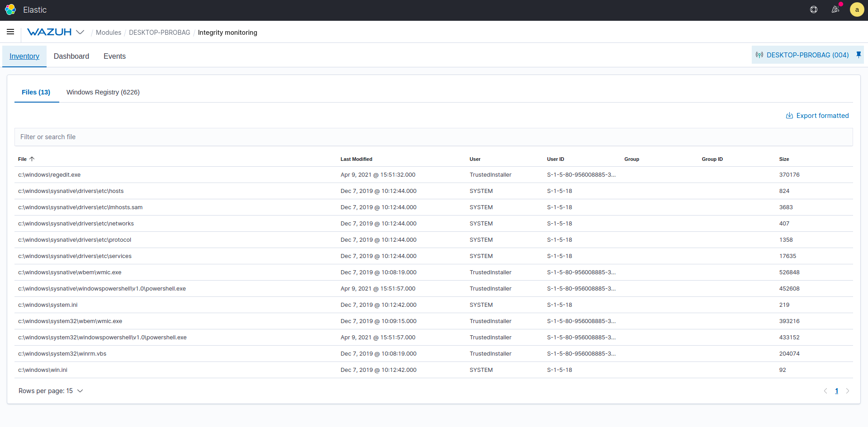Click the WAZUH logo
Viewport: 868px width, 427px height.
click(x=49, y=32)
